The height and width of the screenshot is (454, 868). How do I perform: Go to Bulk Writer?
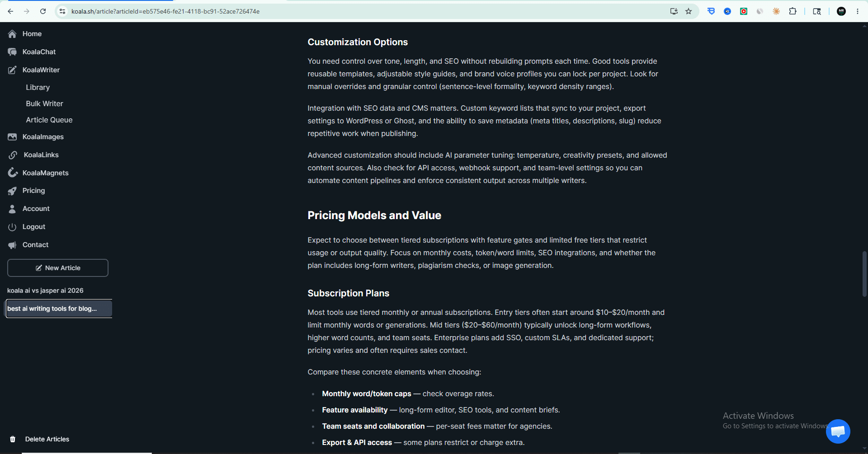(44, 103)
